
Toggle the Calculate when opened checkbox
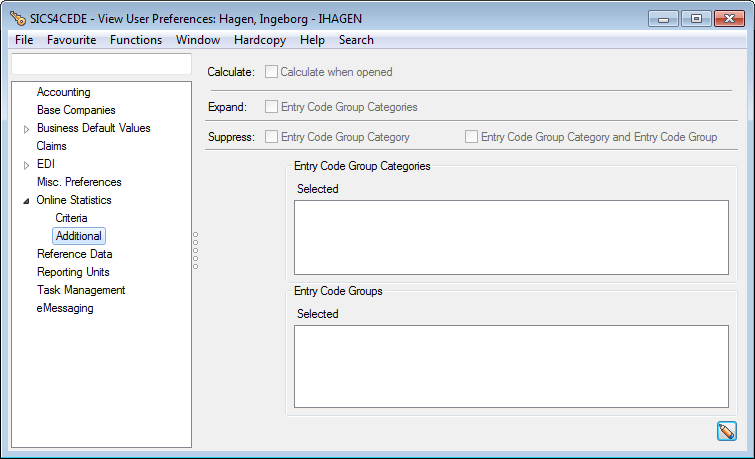272,72
